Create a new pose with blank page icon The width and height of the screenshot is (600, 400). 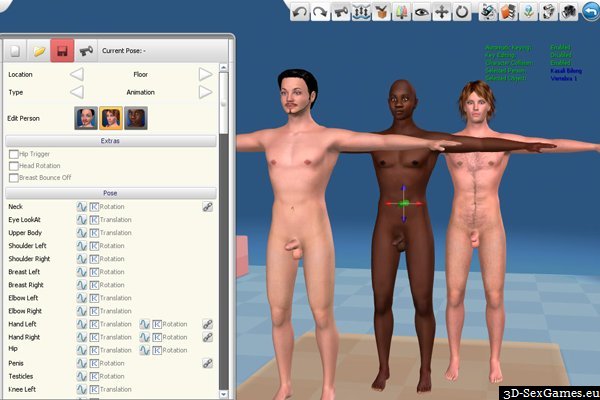15,49
